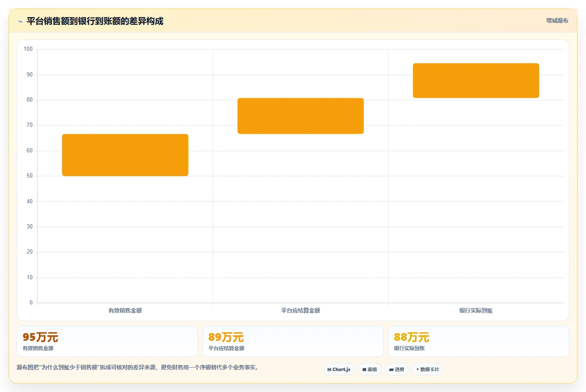Click the y-axis value 100

tap(28, 49)
